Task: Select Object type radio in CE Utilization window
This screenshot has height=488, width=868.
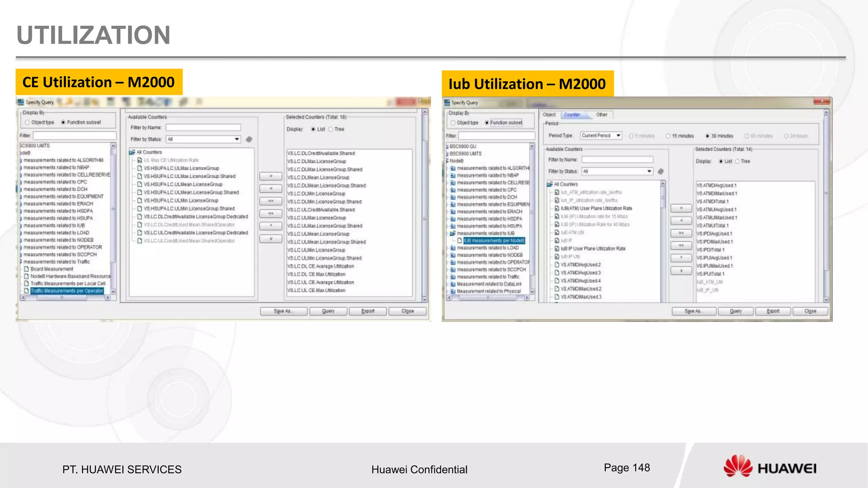Action: [28, 122]
